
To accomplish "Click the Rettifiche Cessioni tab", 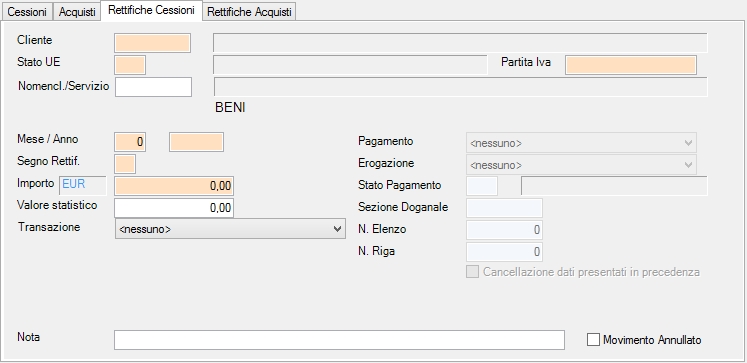I will [151, 10].
